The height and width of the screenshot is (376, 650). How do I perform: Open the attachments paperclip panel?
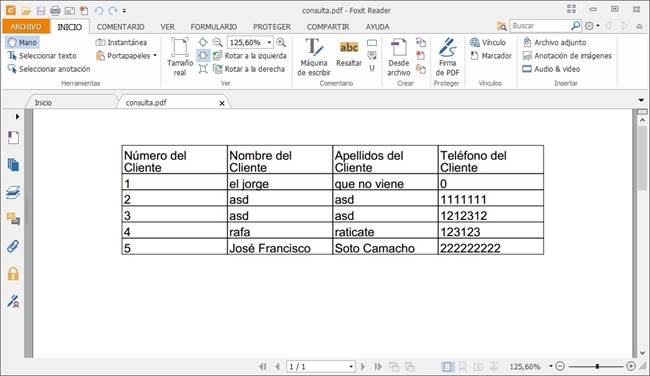pyautogui.click(x=13, y=246)
